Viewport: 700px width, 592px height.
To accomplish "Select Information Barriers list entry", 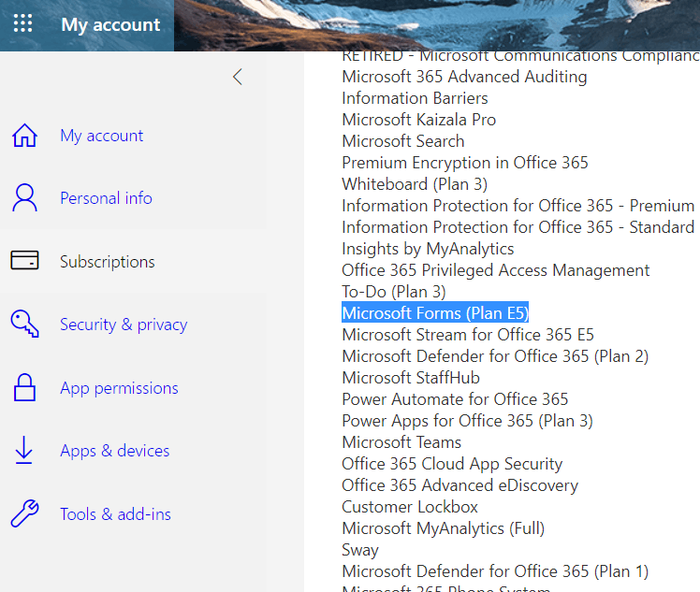I will [x=415, y=98].
